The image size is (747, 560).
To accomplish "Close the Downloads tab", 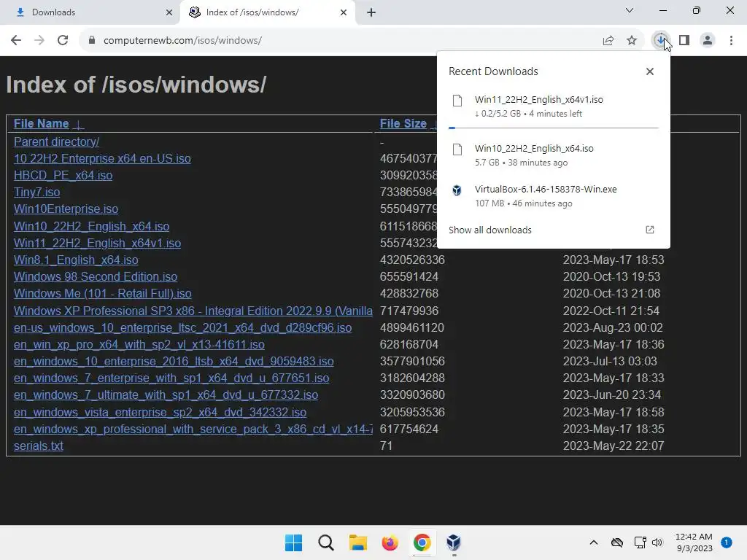I will 169,12.
